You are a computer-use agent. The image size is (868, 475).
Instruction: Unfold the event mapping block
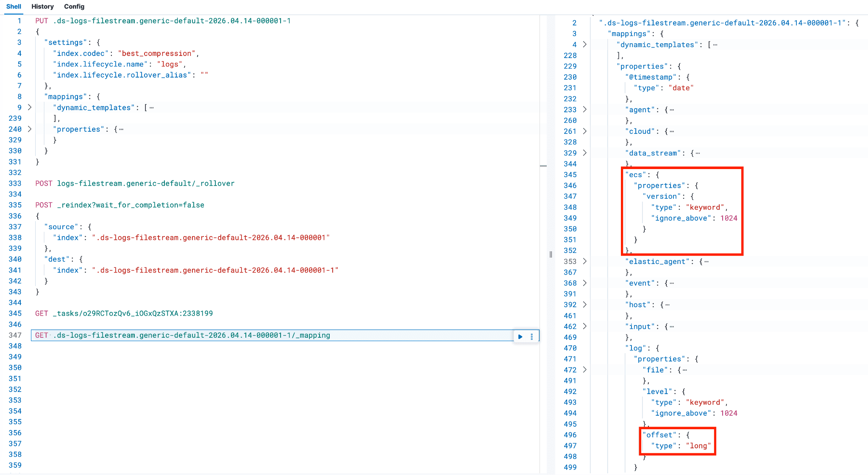pyautogui.click(x=585, y=283)
